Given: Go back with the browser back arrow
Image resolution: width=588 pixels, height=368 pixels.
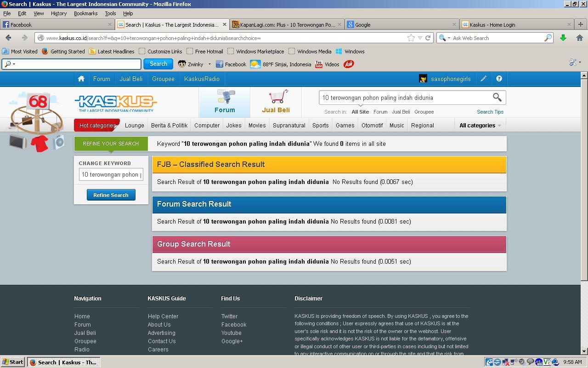Looking at the screenshot, I should 8,38.
